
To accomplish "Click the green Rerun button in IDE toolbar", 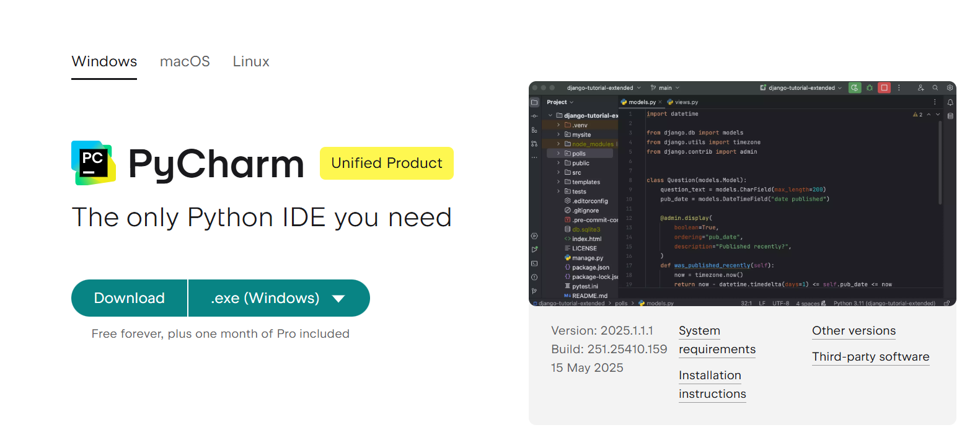I will pos(855,88).
